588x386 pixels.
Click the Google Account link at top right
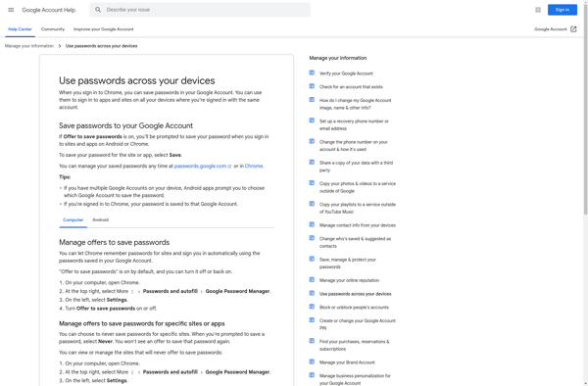click(551, 29)
